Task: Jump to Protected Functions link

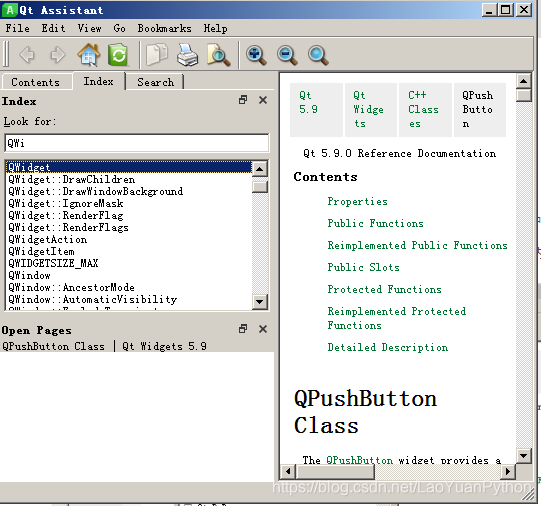Action: (x=384, y=289)
